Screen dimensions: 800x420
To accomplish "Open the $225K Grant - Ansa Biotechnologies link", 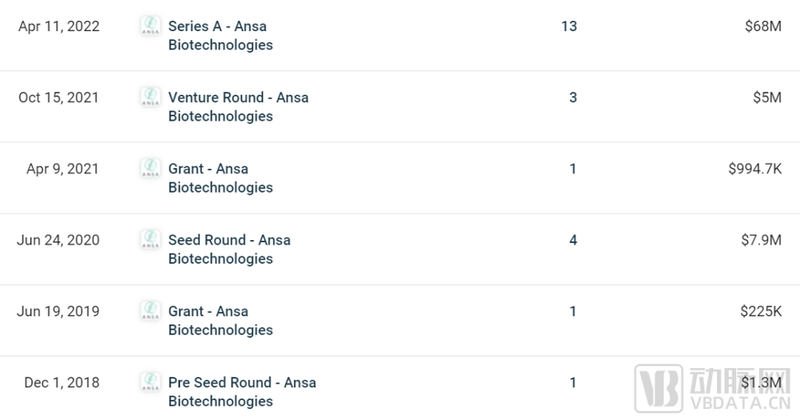I will click(220, 320).
